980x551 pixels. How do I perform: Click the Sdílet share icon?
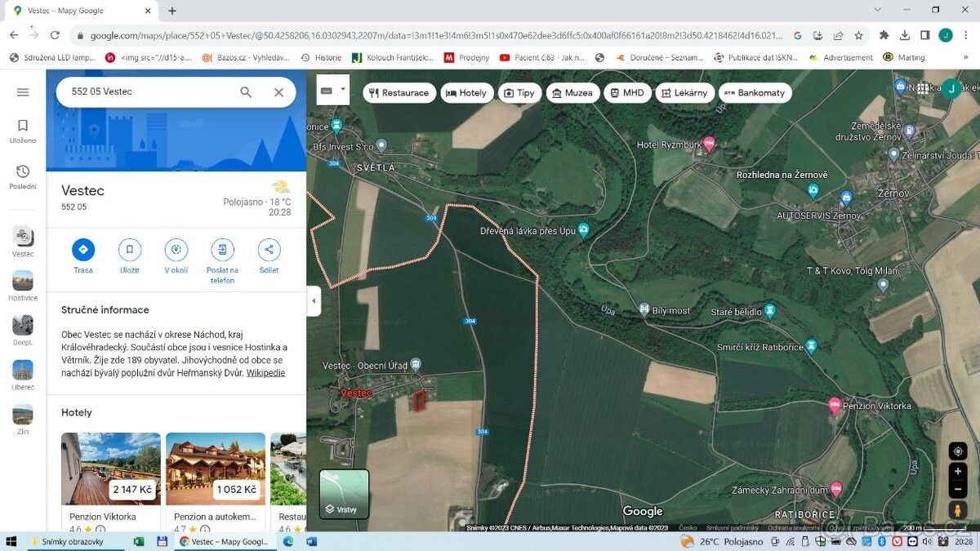(x=269, y=250)
